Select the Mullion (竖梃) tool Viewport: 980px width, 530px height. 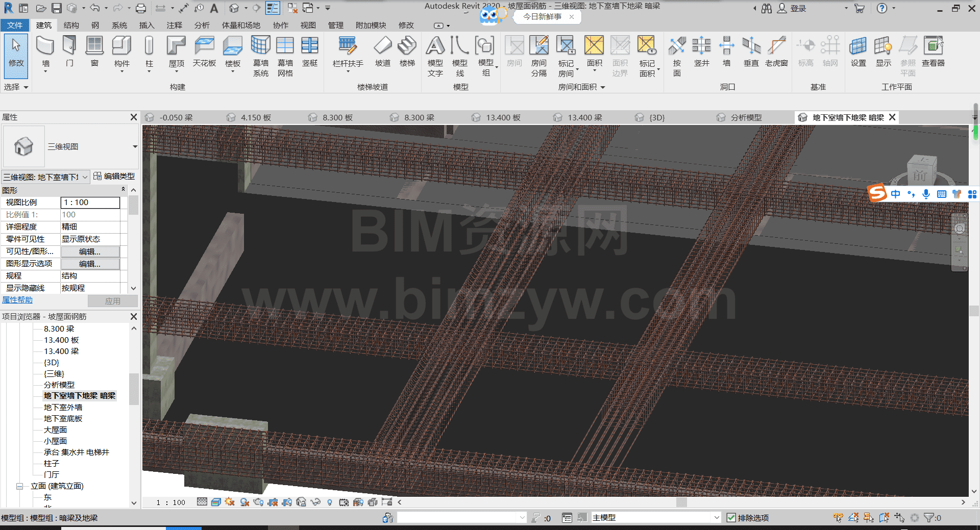(x=310, y=52)
